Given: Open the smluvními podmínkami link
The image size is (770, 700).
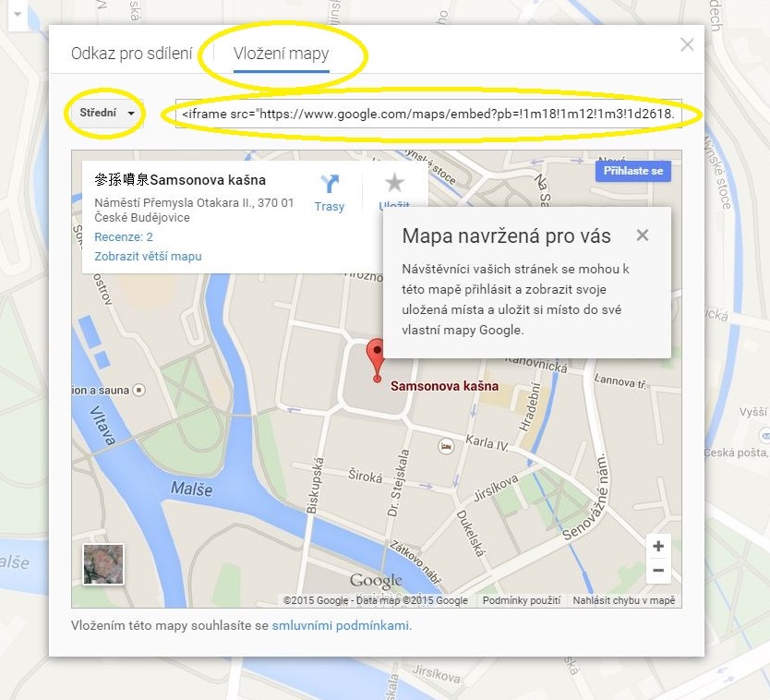Looking at the screenshot, I should tap(341, 625).
